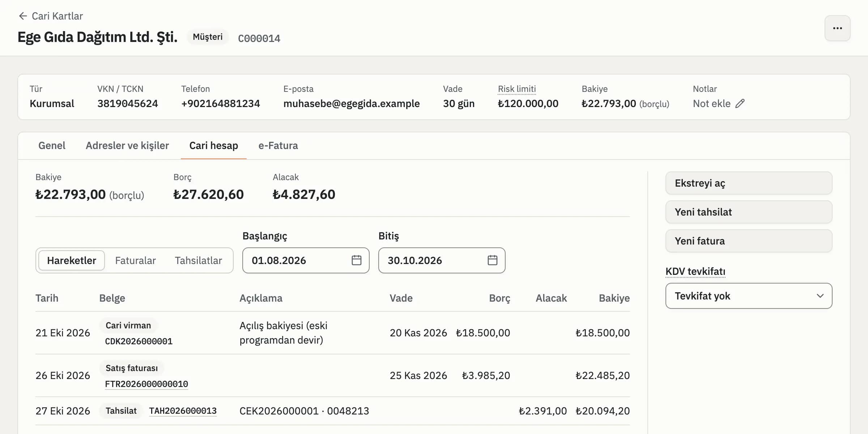Image resolution: width=868 pixels, height=434 pixels.
Task: Switch to the Adresler ve kişiler tab
Action: 127,146
